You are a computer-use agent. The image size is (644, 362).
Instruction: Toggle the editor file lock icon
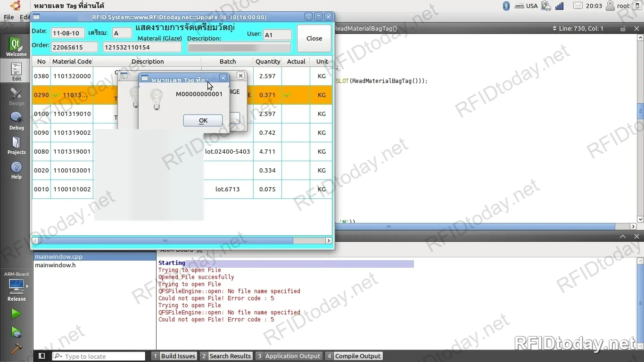(623, 28)
